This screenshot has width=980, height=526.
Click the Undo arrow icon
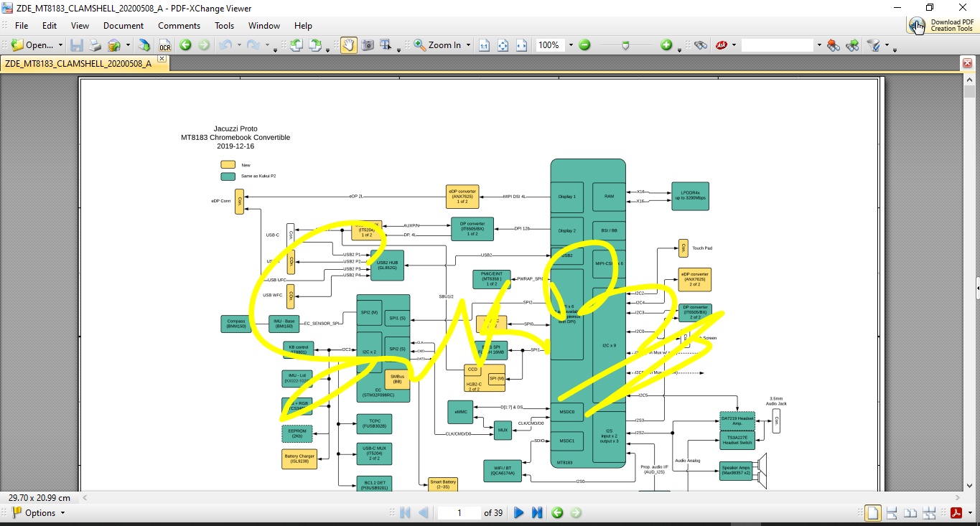pos(225,45)
